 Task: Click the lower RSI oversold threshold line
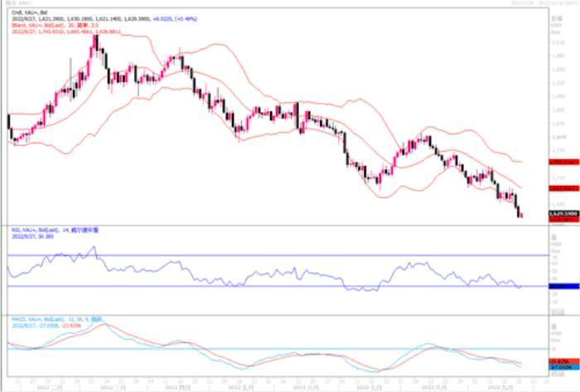[x=249, y=287]
